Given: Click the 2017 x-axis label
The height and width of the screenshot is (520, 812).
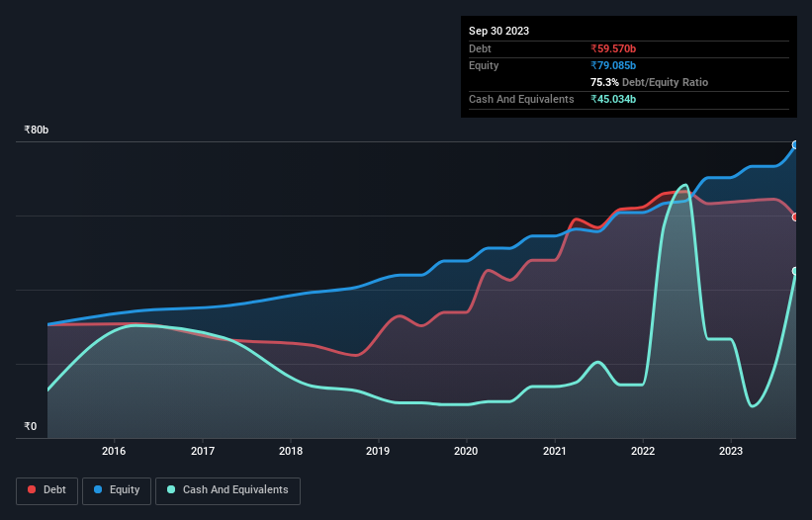Looking at the screenshot, I should click(x=203, y=451).
